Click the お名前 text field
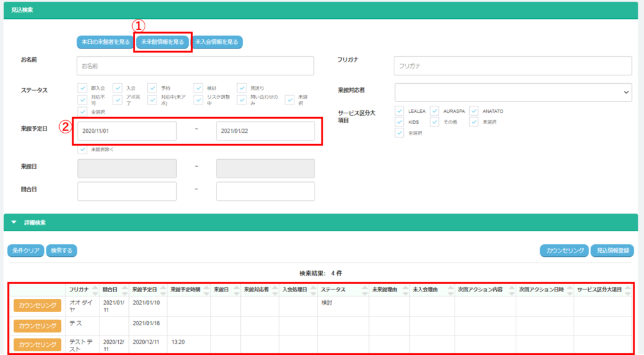The image size is (644, 355). point(195,65)
